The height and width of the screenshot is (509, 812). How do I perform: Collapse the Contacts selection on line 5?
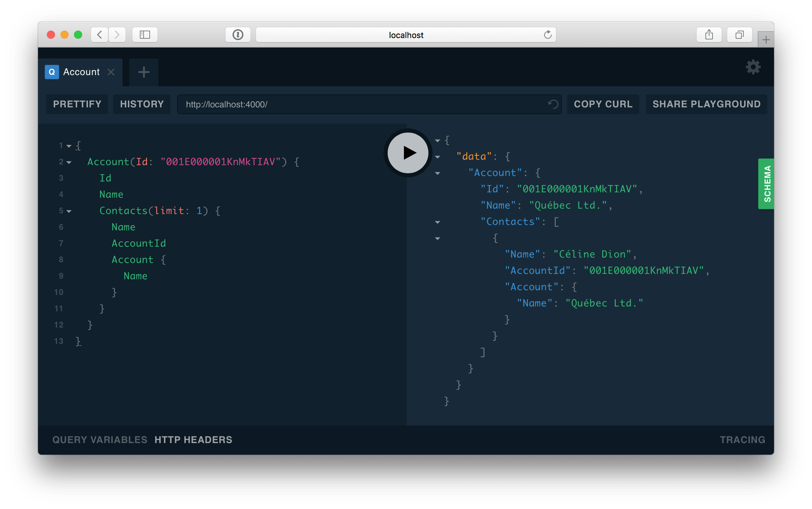(x=69, y=211)
